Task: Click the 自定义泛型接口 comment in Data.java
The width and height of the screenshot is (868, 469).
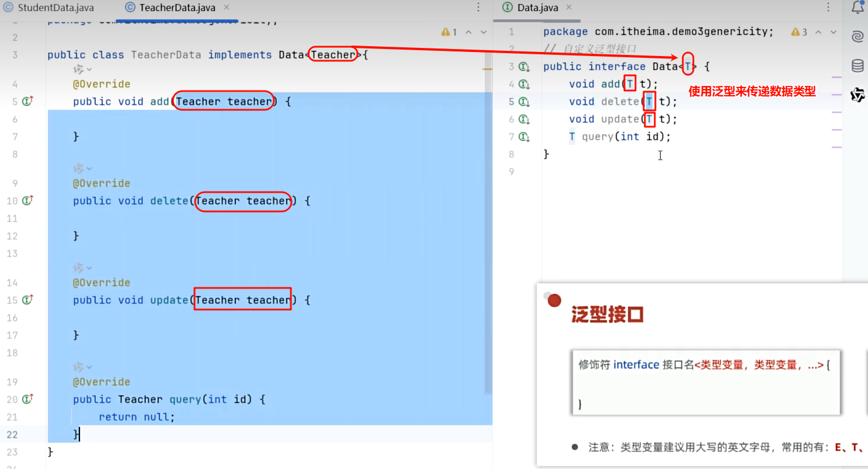Action: pyautogui.click(x=590, y=49)
